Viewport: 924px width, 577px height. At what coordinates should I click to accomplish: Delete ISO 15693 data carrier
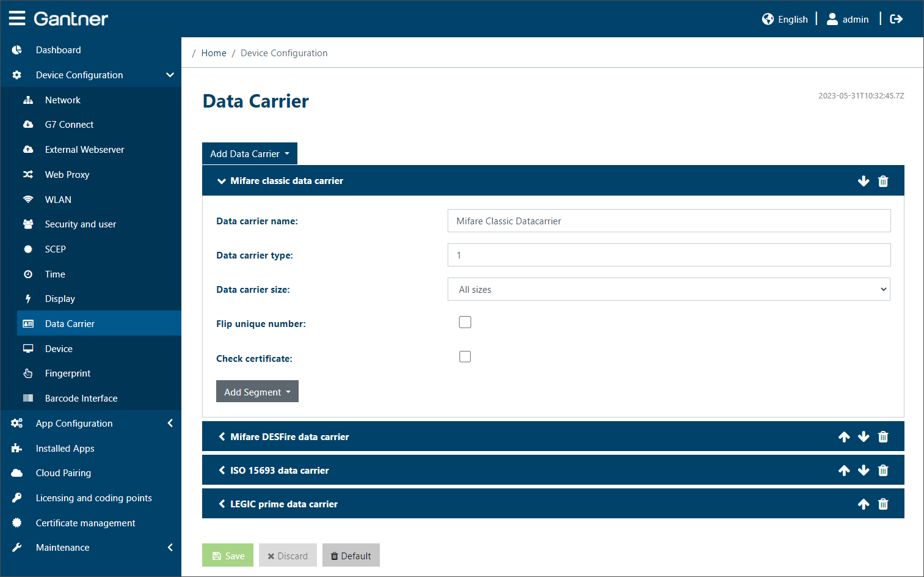pos(883,470)
